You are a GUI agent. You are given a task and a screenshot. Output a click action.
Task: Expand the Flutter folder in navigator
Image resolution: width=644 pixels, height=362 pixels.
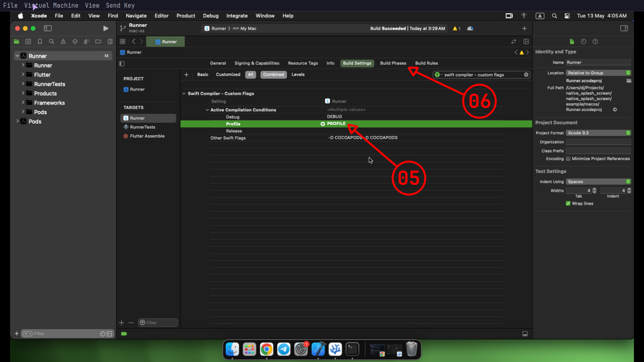(23, 74)
